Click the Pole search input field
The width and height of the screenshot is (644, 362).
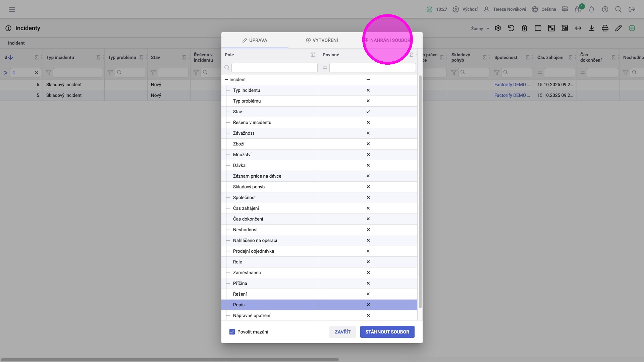click(x=274, y=68)
